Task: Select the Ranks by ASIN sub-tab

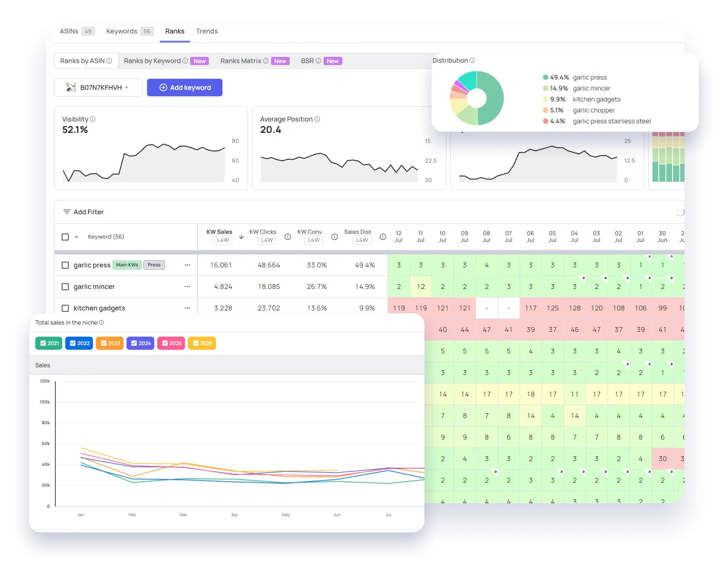Action: click(x=86, y=61)
